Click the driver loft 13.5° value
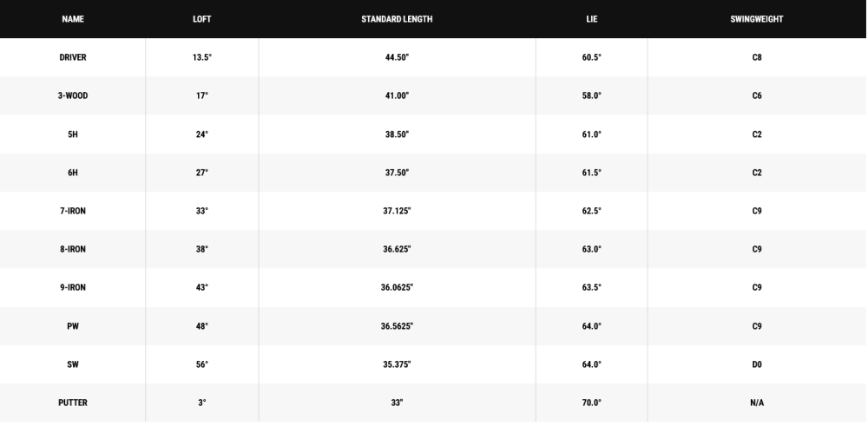 point(202,57)
